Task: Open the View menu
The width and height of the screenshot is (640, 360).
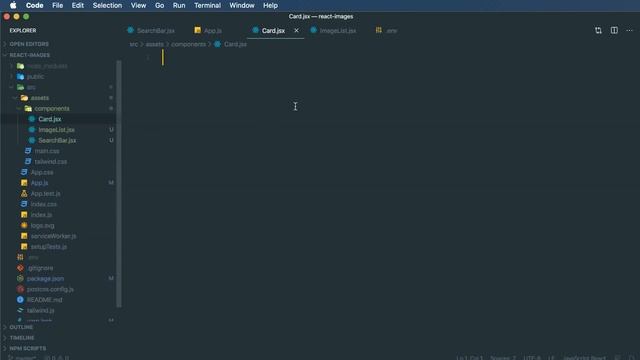Action: pos(138,5)
